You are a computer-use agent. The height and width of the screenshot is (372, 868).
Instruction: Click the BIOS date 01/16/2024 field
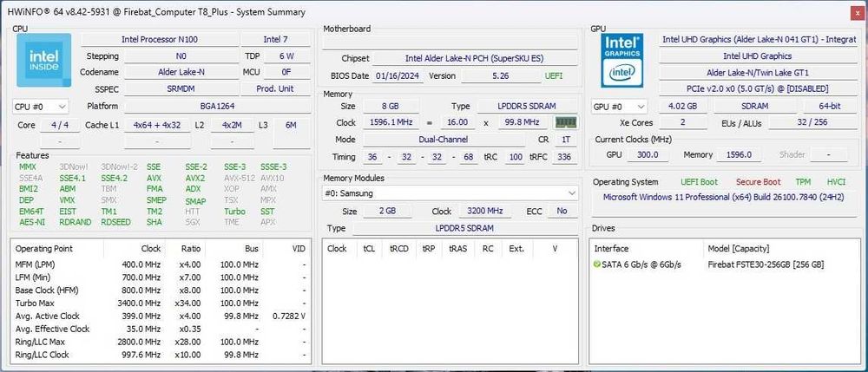coord(398,76)
